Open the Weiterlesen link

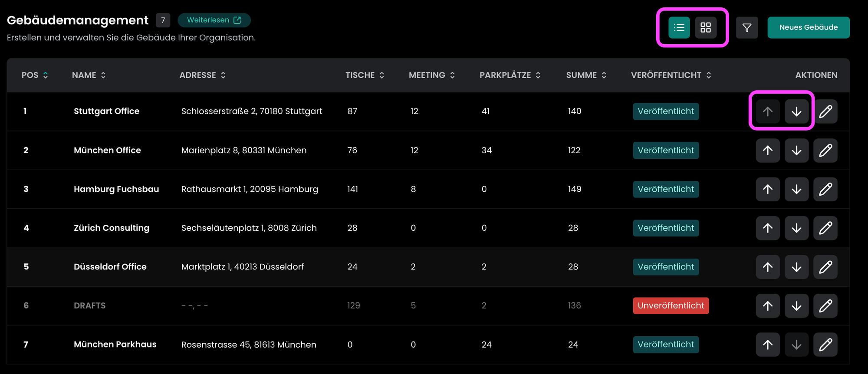coord(214,20)
